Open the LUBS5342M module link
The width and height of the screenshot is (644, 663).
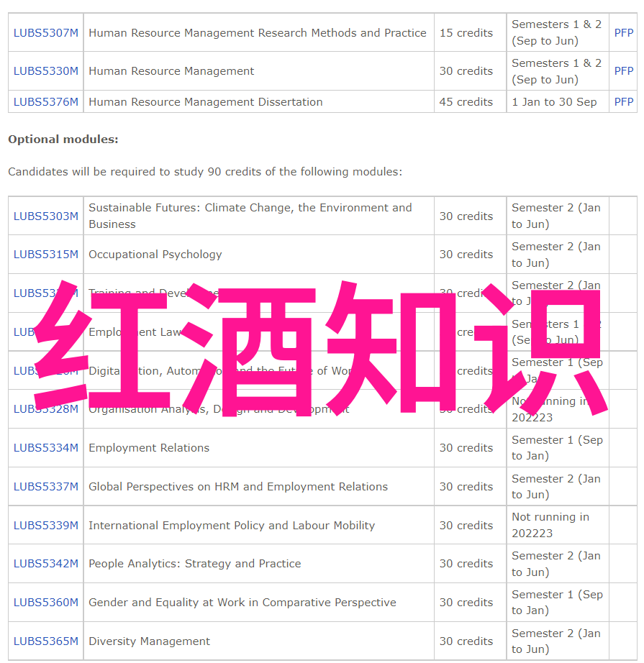46,564
